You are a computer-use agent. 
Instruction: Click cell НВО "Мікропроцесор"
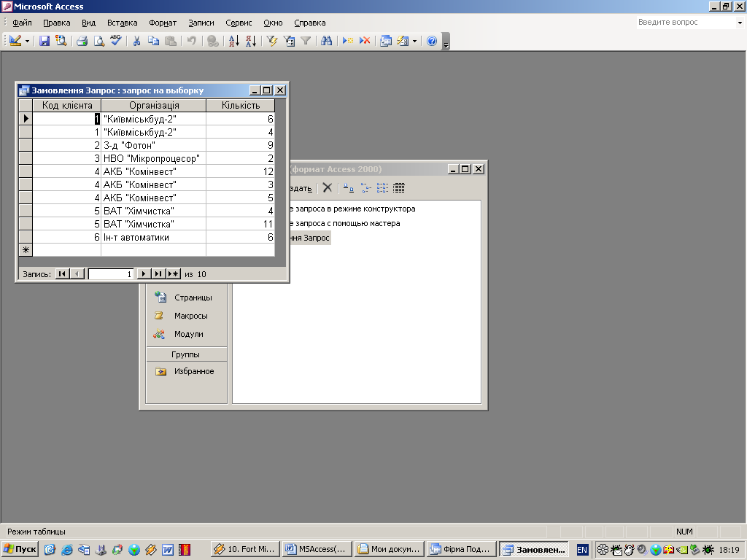click(153, 158)
